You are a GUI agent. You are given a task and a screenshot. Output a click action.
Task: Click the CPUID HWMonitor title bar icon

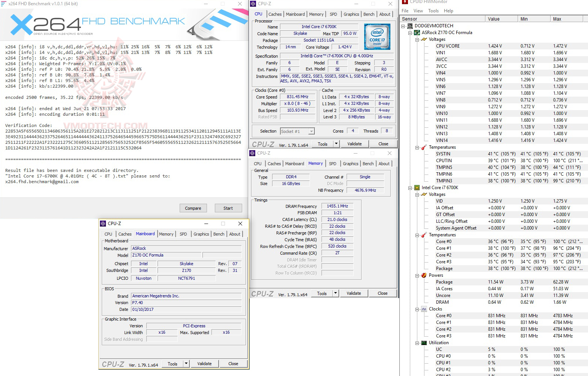pos(405,2)
